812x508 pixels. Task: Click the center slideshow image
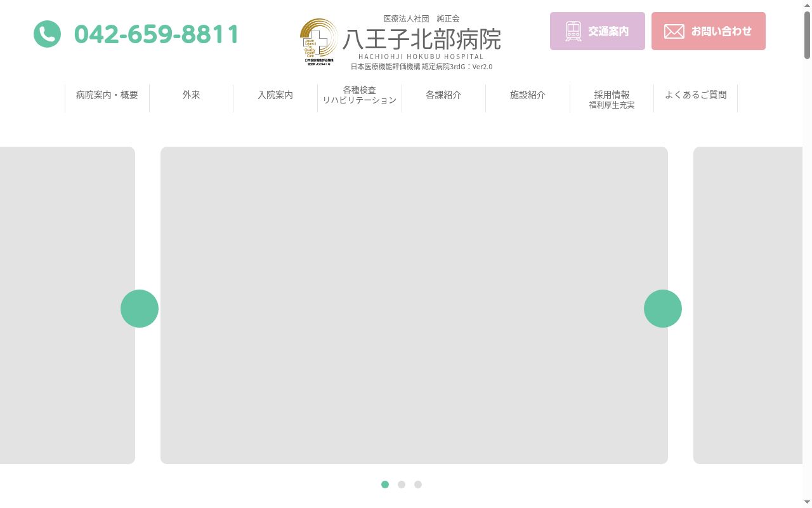click(414, 305)
